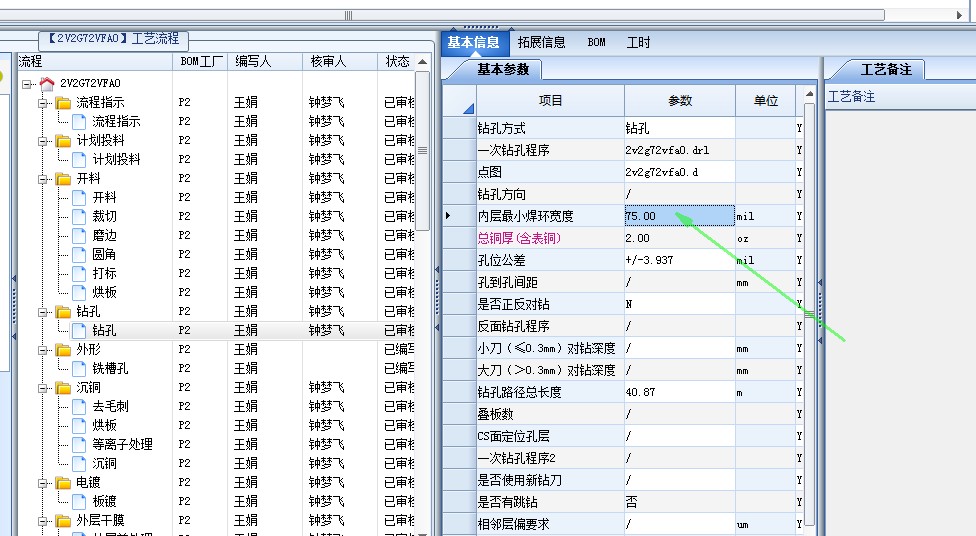The width and height of the screenshot is (976, 536).
Task: Click the 项目 column header
Action: [550, 100]
